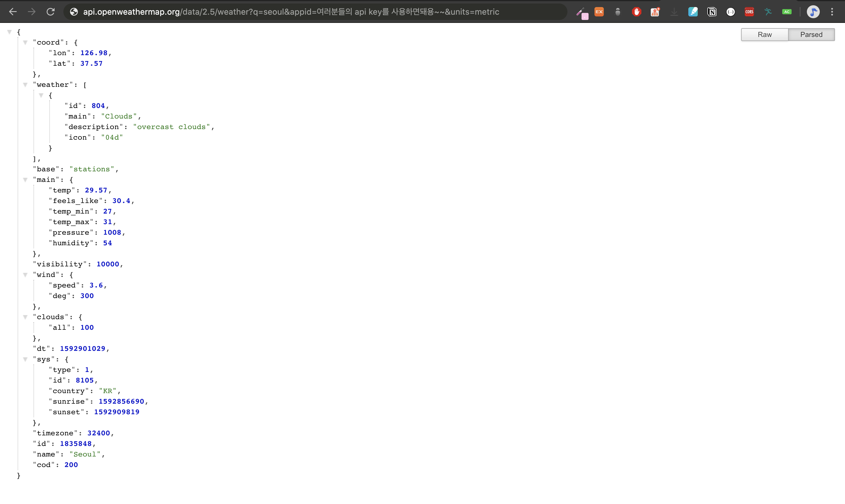Screen dimensions: 845x504
Task: Switch to Parsed JSON view
Action: (x=811, y=35)
